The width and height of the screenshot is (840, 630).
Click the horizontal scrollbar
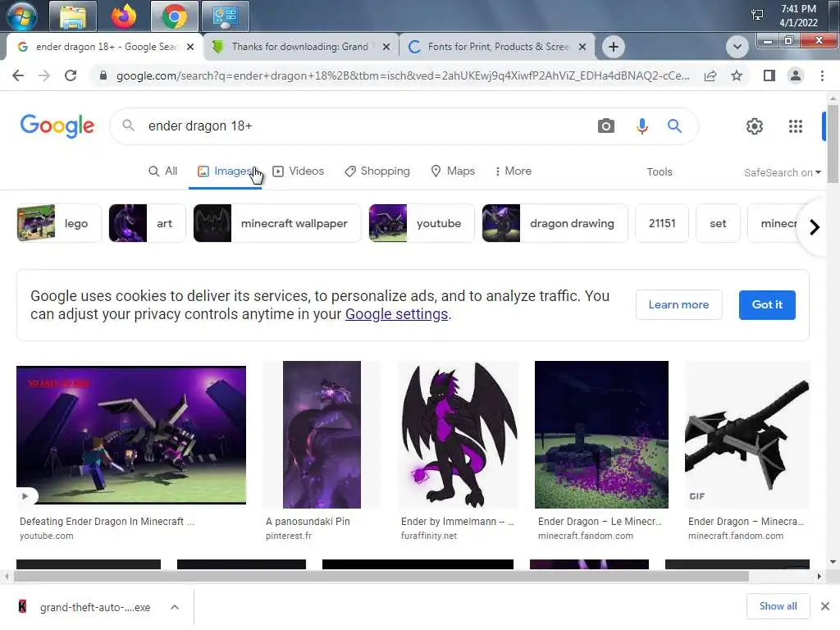click(x=381, y=577)
